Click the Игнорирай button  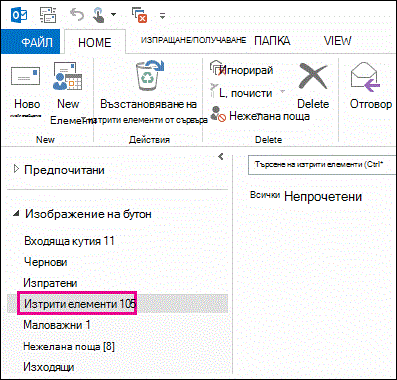point(242,70)
